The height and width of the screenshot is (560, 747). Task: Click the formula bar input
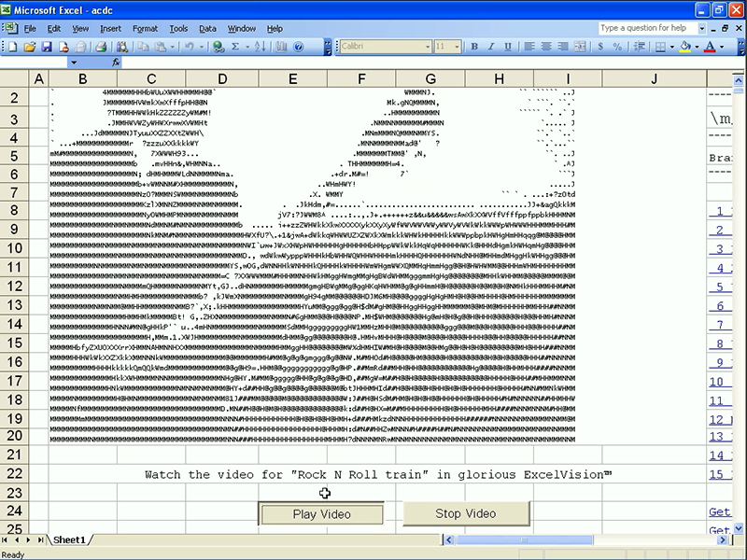click(280, 63)
